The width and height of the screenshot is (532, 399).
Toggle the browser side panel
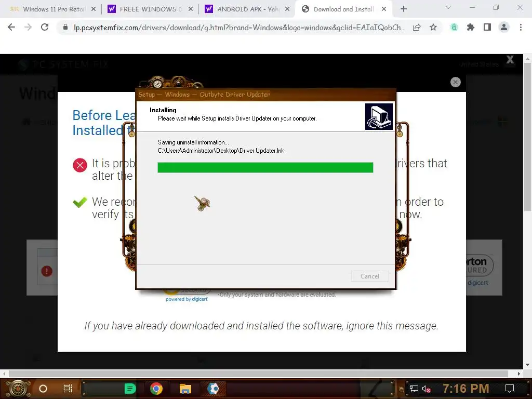[487, 28]
